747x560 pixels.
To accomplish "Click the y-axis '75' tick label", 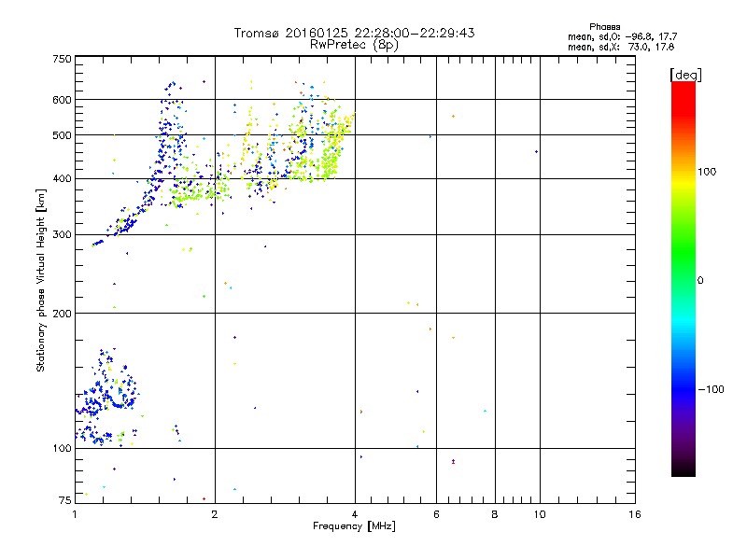I will coord(65,500).
